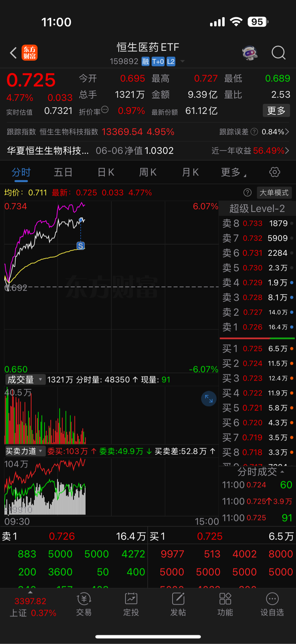The height and width of the screenshot is (644, 296).
Task: Tap the S sell marker on chart
Action: tap(81, 246)
